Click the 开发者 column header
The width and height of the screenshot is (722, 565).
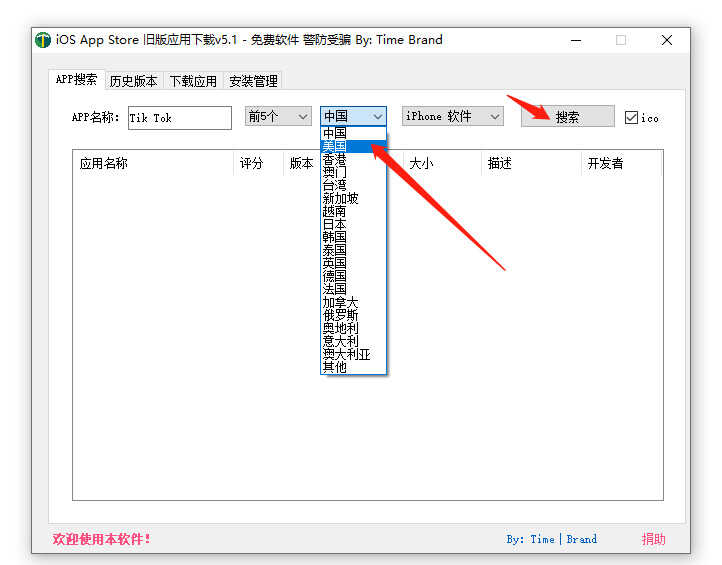coord(622,163)
